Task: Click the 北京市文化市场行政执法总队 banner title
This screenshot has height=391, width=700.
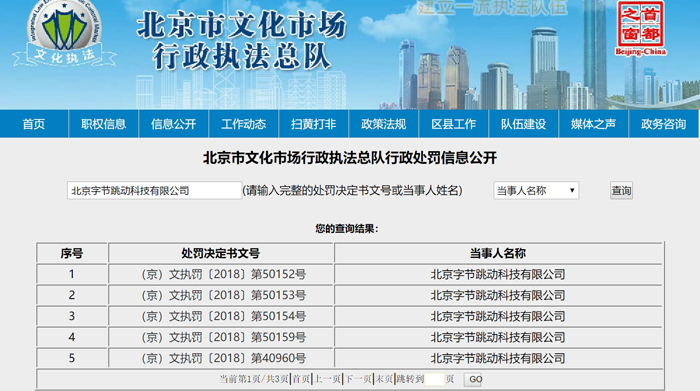Action: click(x=242, y=40)
